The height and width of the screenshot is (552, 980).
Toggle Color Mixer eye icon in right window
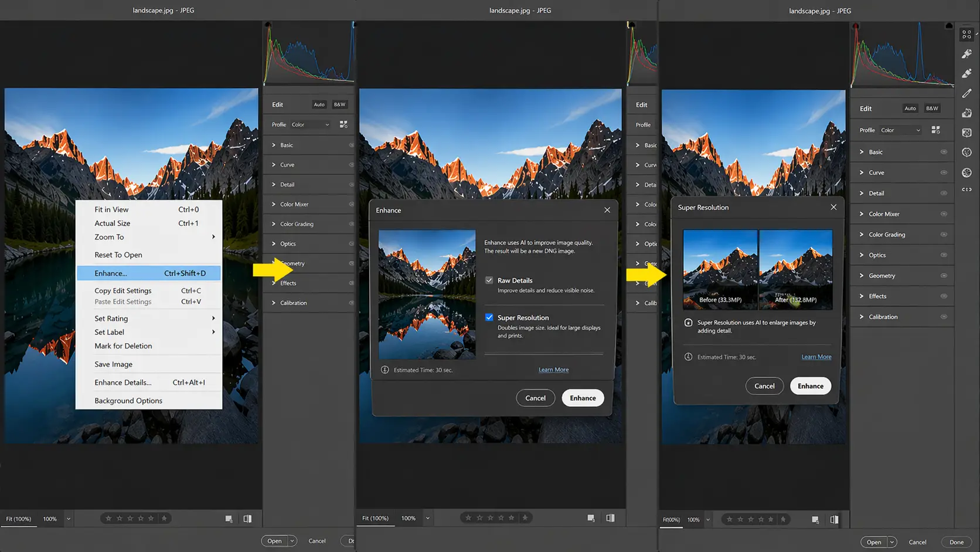click(944, 214)
